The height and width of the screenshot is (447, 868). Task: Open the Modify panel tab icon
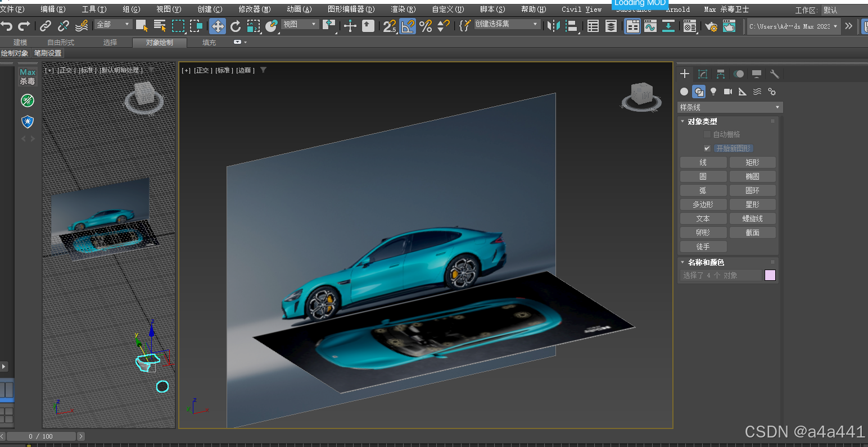coord(703,74)
